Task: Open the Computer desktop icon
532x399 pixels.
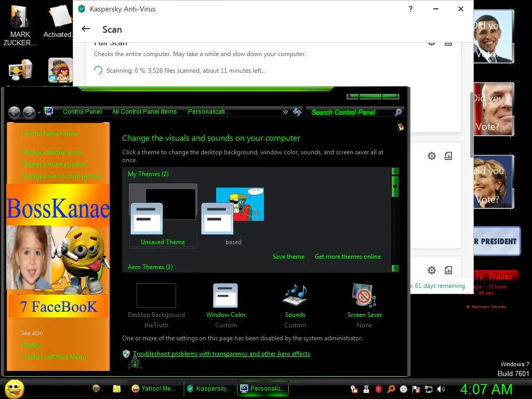Action: pyautogui.click(x=20, y=70)
